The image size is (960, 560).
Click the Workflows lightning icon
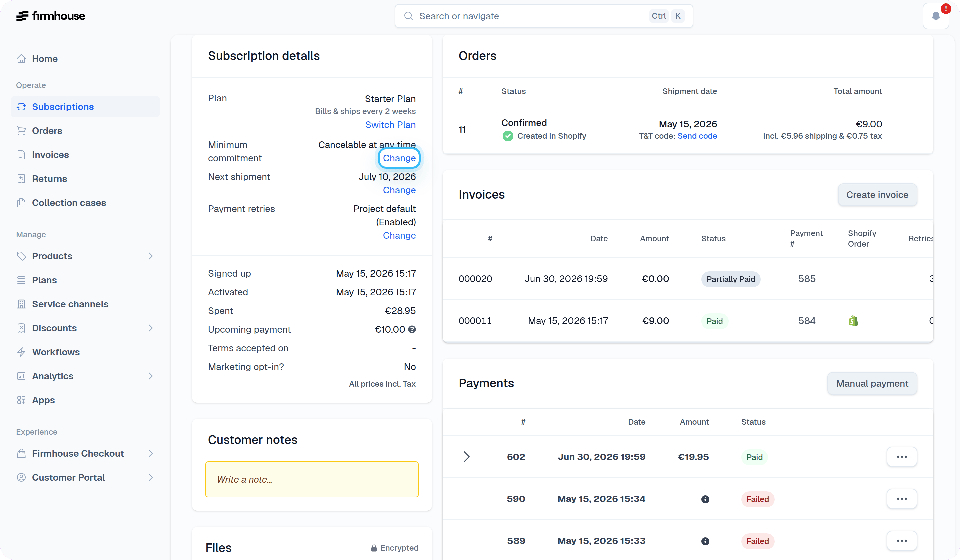pos(21,352)
